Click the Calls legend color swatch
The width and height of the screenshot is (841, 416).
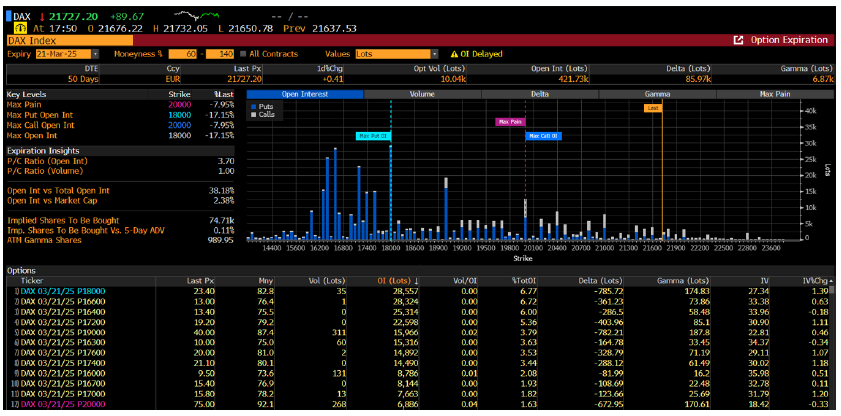pos(254,114)
